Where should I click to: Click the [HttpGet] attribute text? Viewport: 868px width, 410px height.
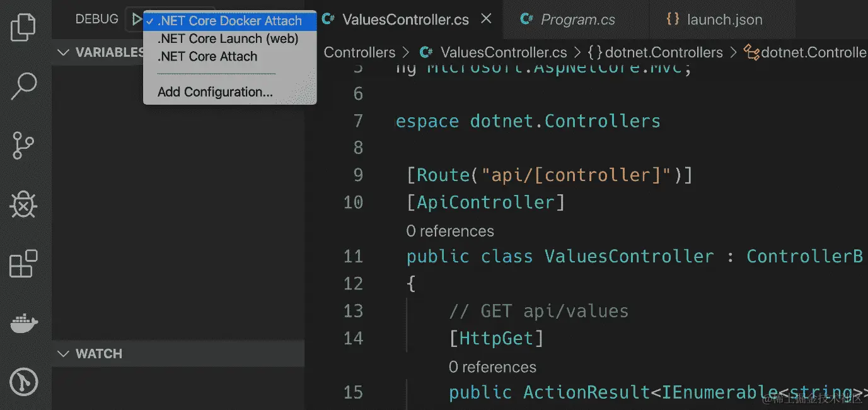496,338
